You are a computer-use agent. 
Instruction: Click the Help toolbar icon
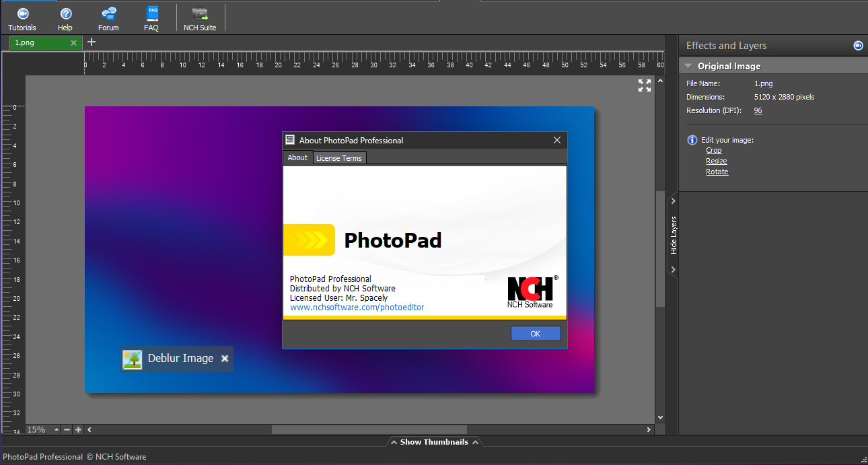point(65,19)
